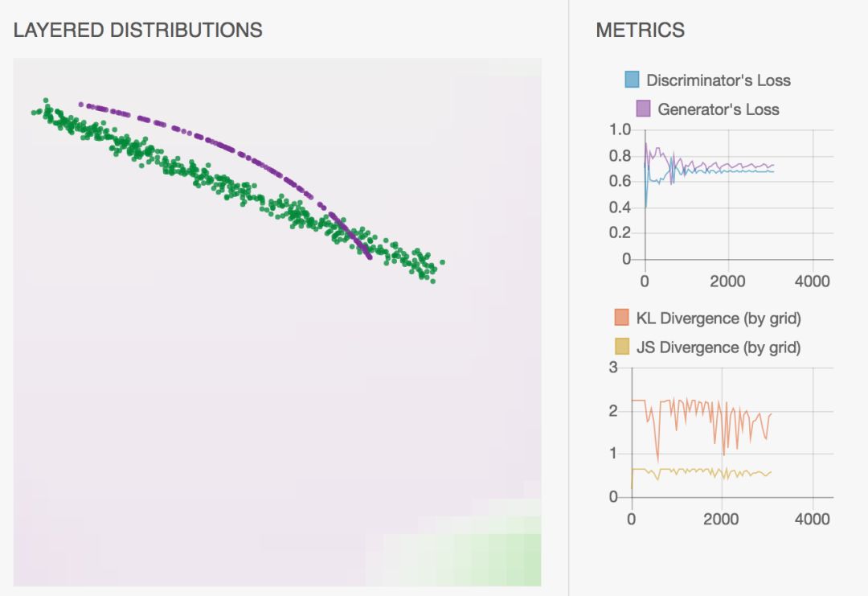
Task: Toggle the Generator's Loss series label
Action: [718, 109]
